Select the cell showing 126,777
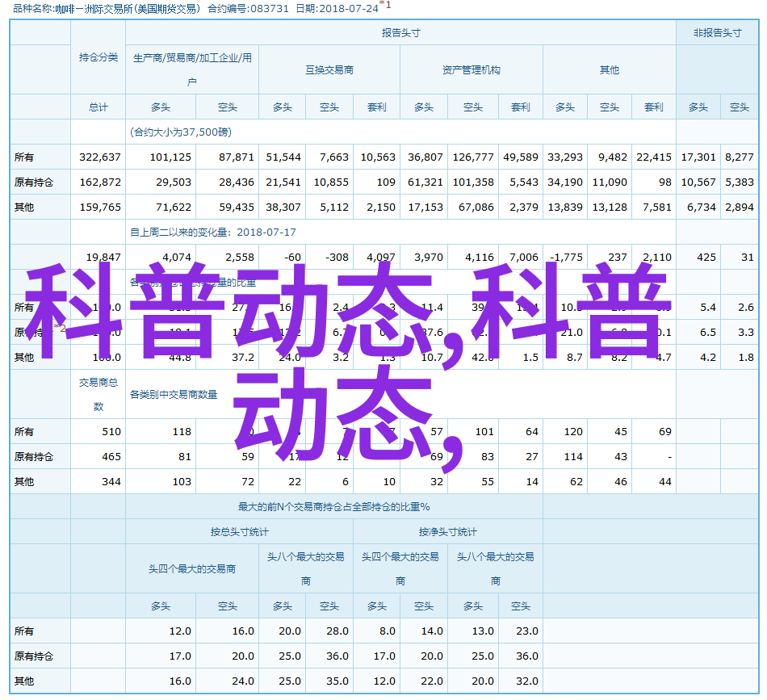Screen dimensions: 767x700 pyautogui.click(x=472, y=157)
